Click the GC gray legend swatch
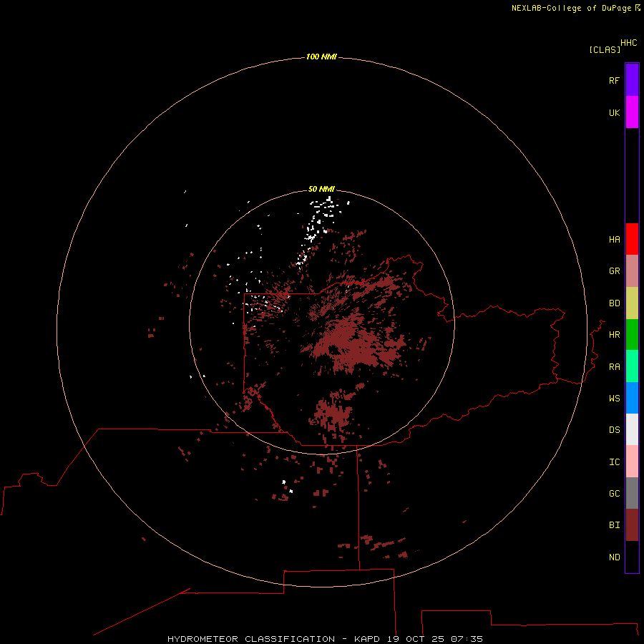Image resolution: width=644 pixels, height=644 pixels. (632, 493)
